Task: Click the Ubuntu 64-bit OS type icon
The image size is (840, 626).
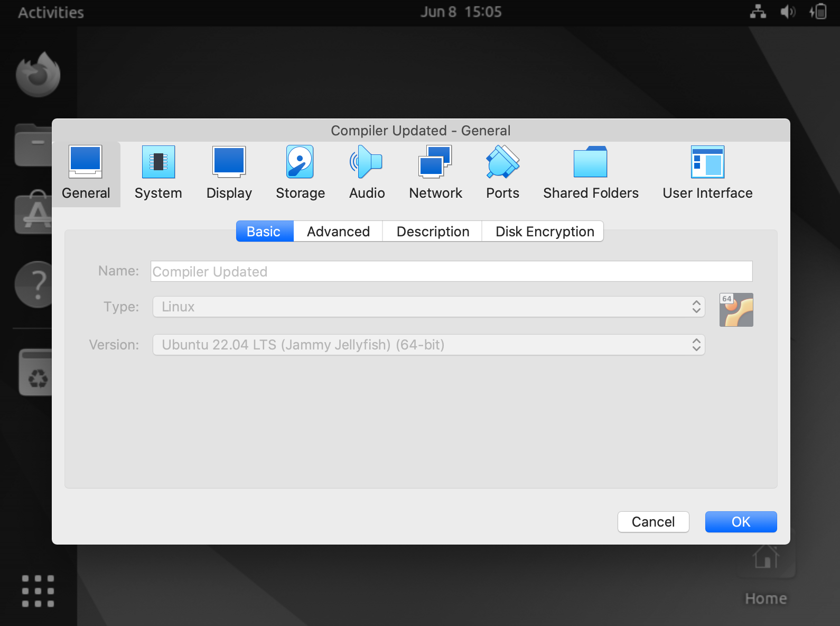Action: click(736, 310)
